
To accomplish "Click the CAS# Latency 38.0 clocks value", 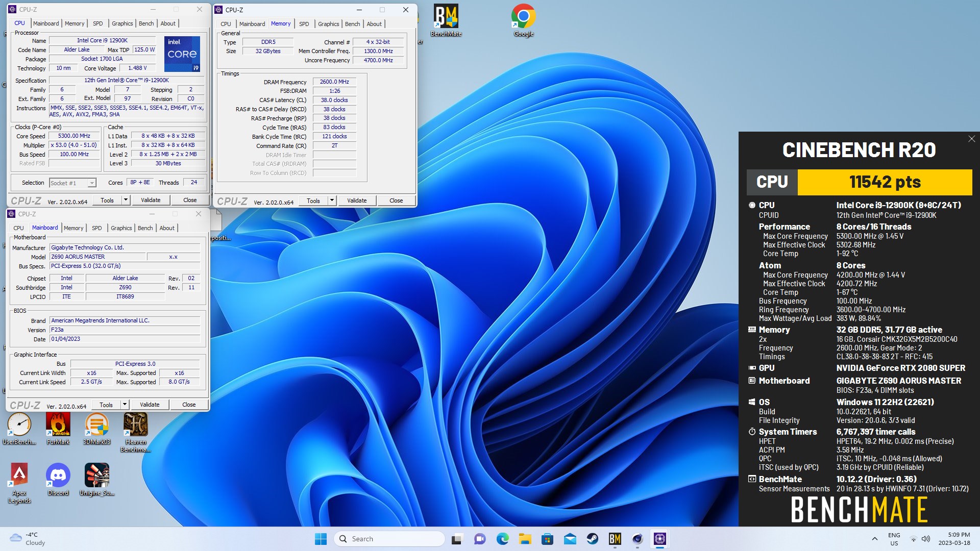I will [x=334, y=100].
